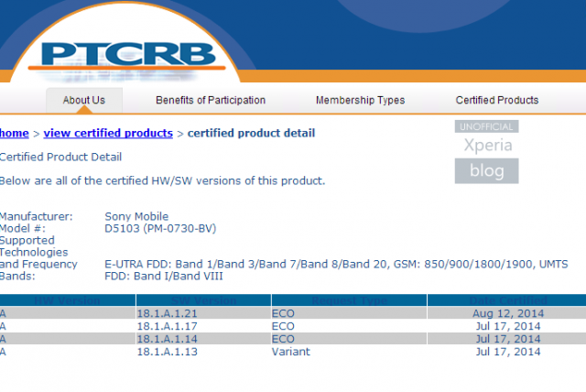Click the Date Certified column header
The image size is (586, 392).
tap(507, 300)
